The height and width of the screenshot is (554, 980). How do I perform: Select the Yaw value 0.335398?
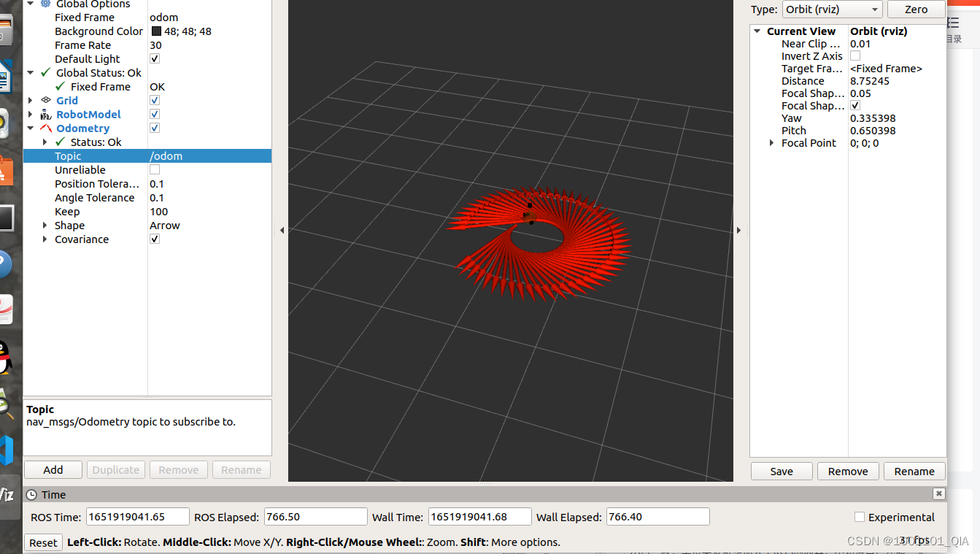(873, 118)
